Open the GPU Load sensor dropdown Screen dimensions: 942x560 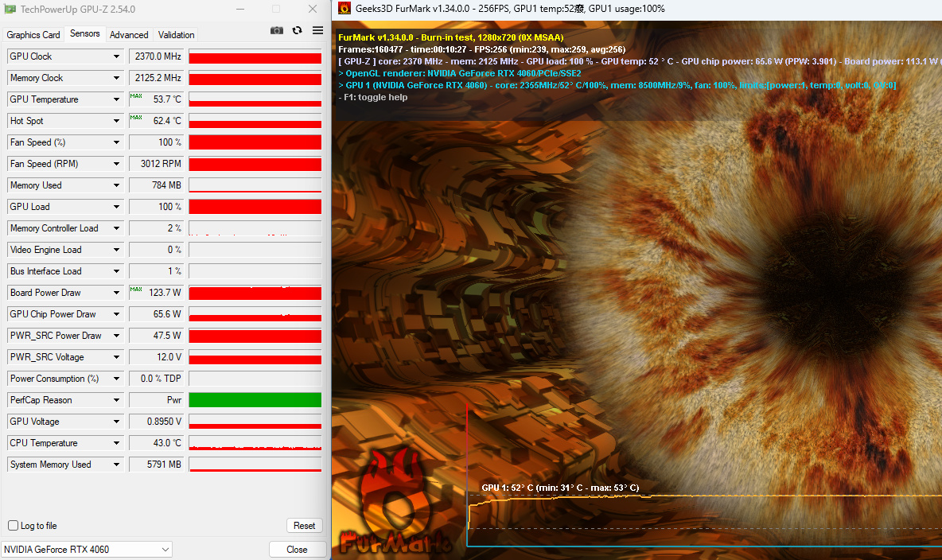pos(116,207)
